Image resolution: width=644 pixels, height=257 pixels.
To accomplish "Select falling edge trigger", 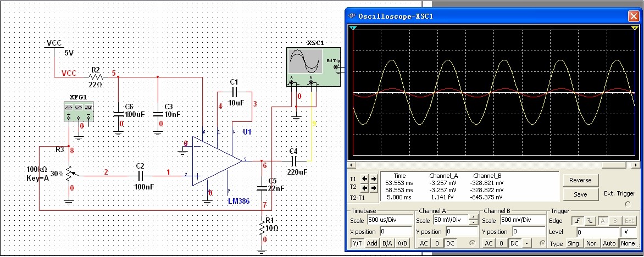I will tap(590, 220).
